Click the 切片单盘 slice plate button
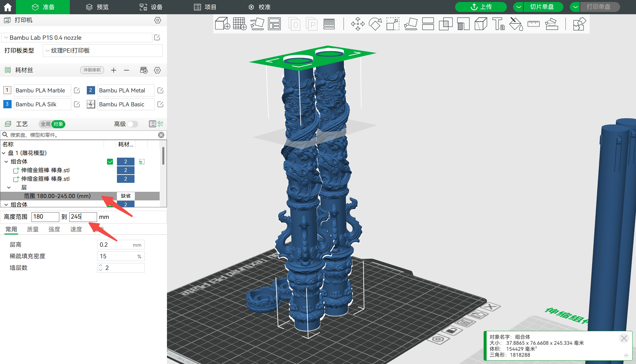636x364 pixels. tap(544, 7)
